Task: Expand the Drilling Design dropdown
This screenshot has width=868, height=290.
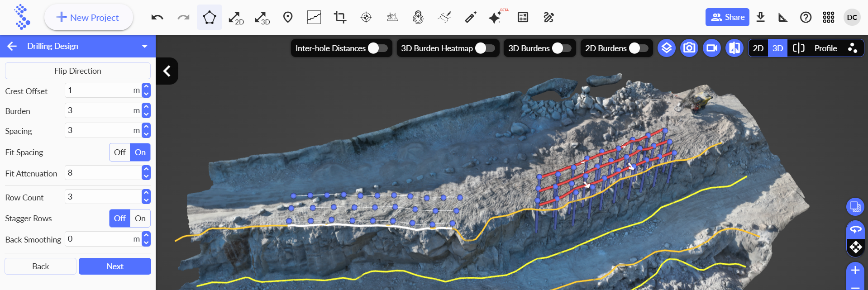Action: (x=144, y=46)
